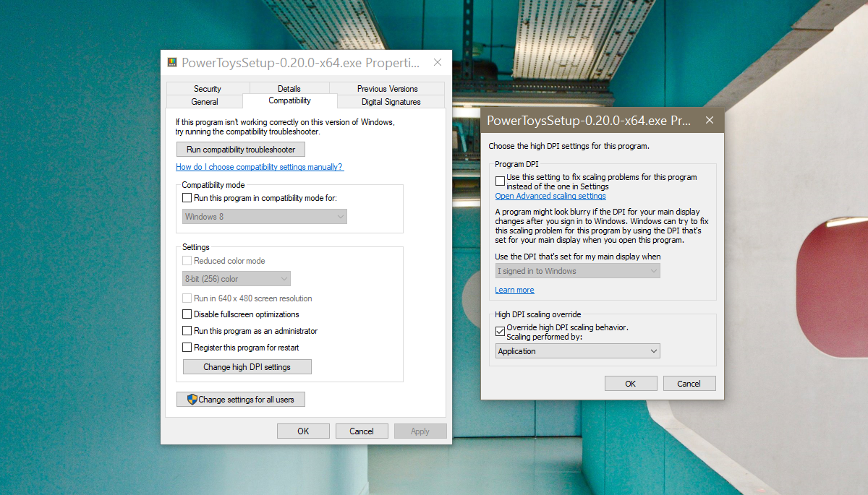This screenshot has width=868, height=495.
Task: Switch to the Details tab
Action: click(289, 89)
